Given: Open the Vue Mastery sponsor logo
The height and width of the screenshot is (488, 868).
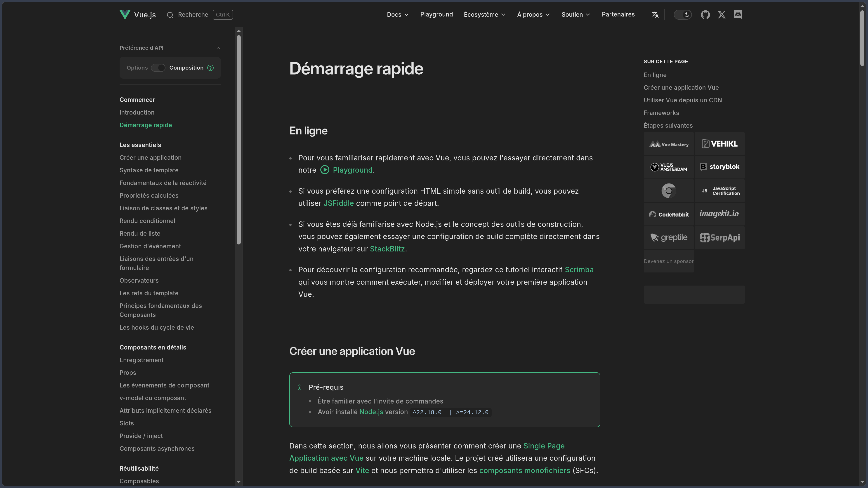Looking at the screenshot, I should [x=669, y=144].
